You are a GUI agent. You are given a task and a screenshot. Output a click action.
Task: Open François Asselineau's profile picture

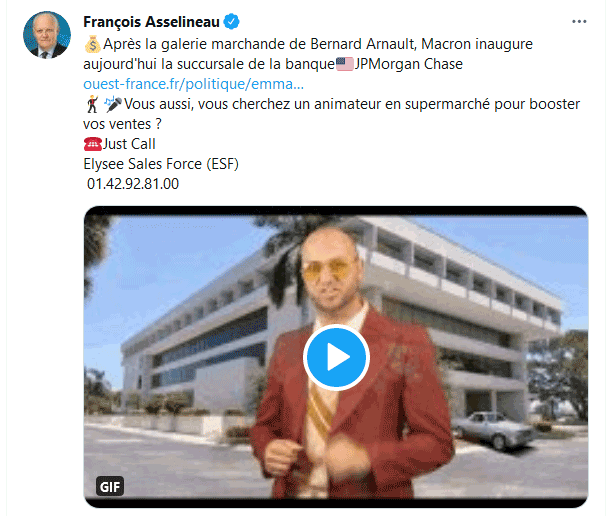click(47, 35)
